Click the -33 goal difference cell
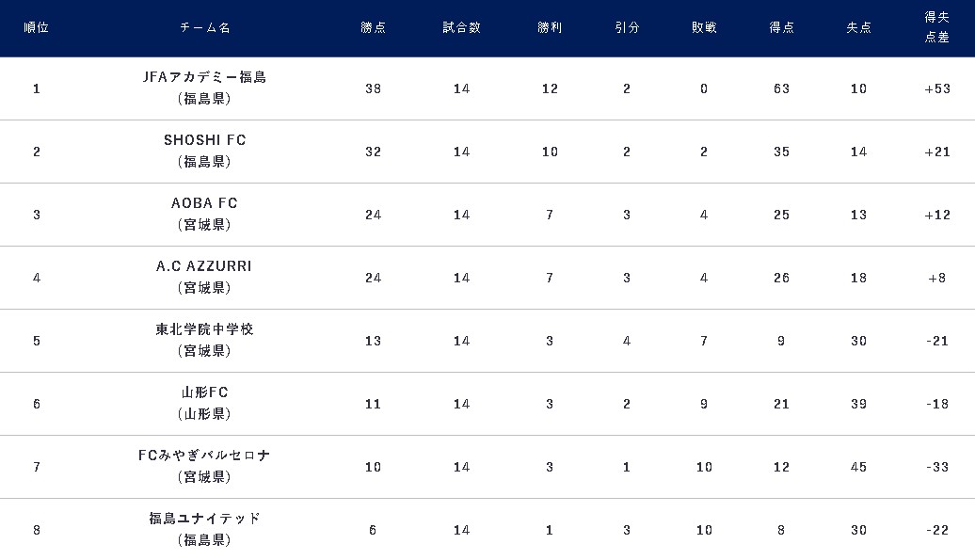This screenshot has width=975, height=560. (x=937, y=467)
